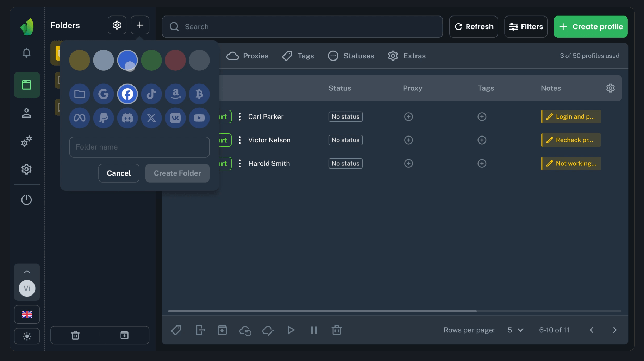Open Victor Nelson's three-dot menu
The image size is (644, 361).
click(240, 140)
